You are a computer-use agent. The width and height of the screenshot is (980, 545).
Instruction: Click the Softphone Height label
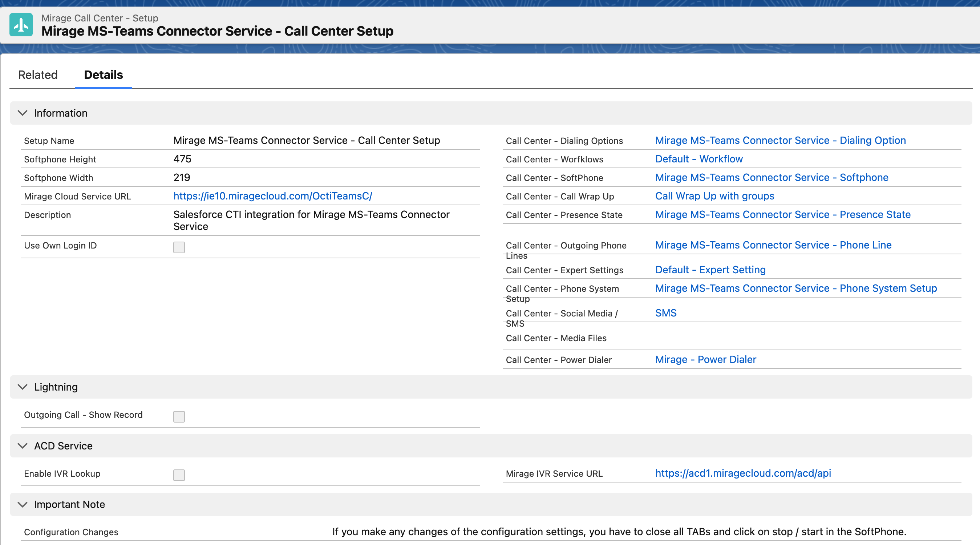click(60, 160)
